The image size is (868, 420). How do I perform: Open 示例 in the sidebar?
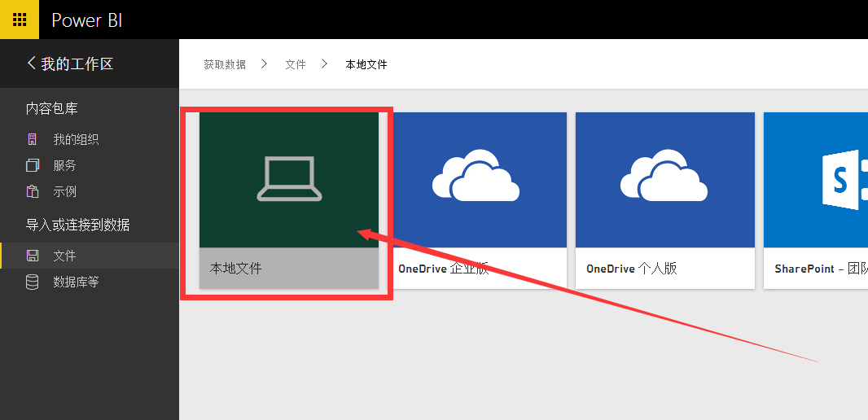pos(65,191)
